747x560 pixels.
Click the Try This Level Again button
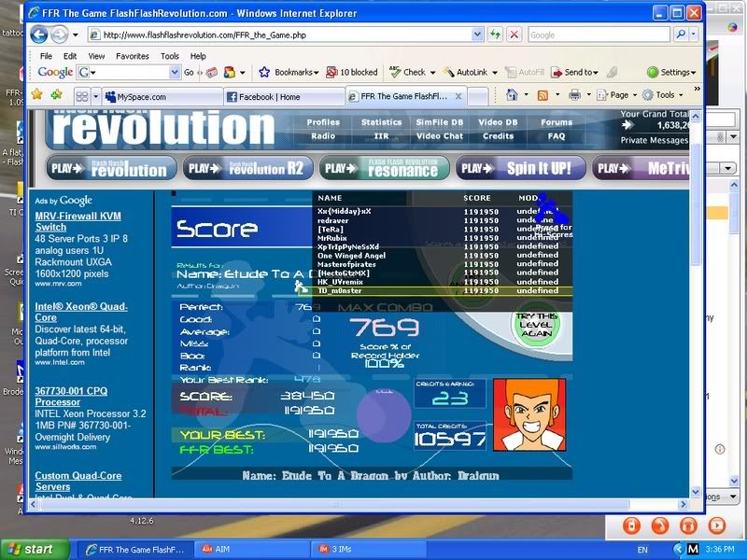(x=537, y=327)
